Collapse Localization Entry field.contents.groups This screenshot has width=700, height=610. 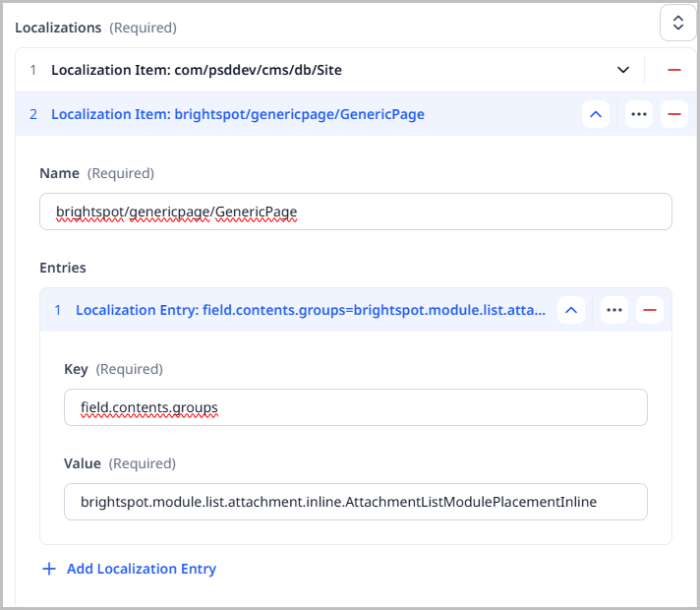click(571, 310)
